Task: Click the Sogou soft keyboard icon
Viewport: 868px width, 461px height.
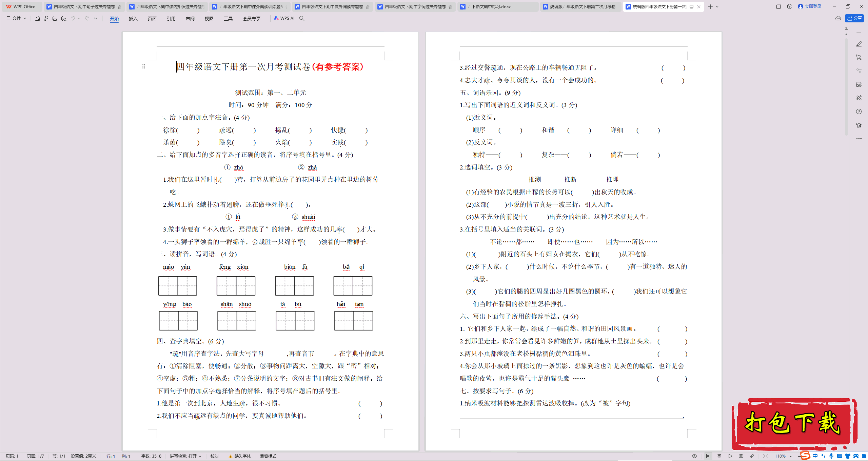Action: tap(840, 456)
